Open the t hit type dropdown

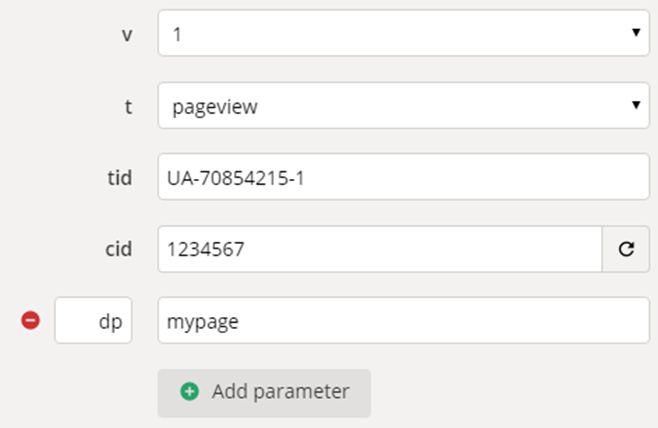click(x=403, y=105)
